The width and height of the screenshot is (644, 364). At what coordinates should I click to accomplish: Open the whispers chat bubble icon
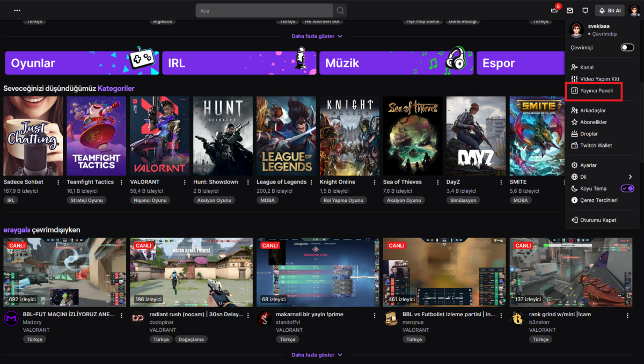(586, 11)
